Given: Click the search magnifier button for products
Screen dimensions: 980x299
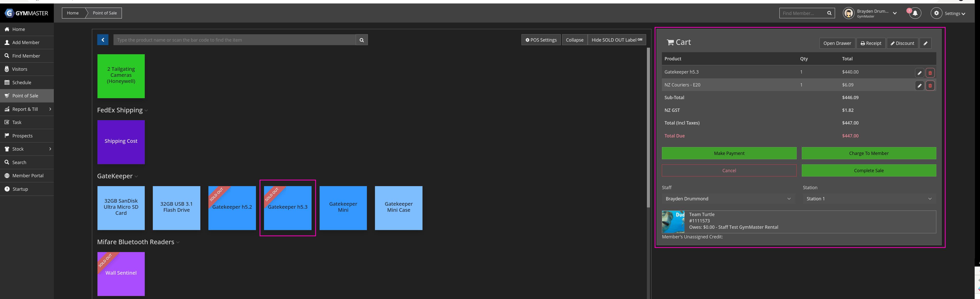Looking at the screenshot, I should (362, 40).
